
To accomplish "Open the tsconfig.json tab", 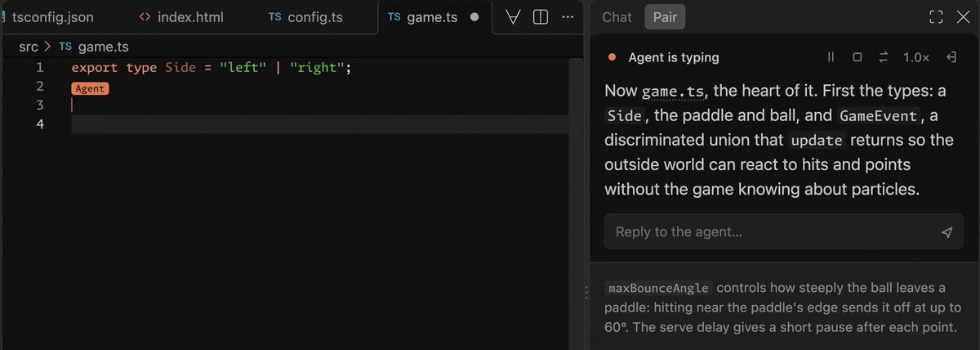I will click(x=52, y=17).
